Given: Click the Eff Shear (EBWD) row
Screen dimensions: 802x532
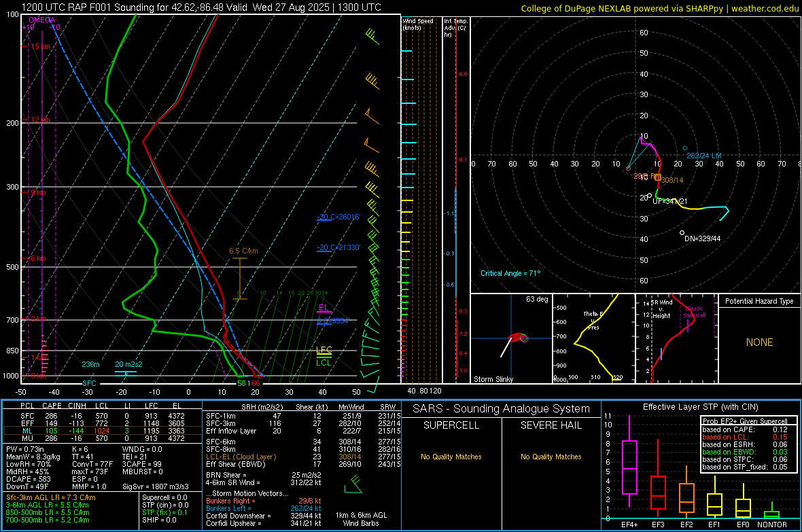Looking at the screenshot, I should point(303,464).
